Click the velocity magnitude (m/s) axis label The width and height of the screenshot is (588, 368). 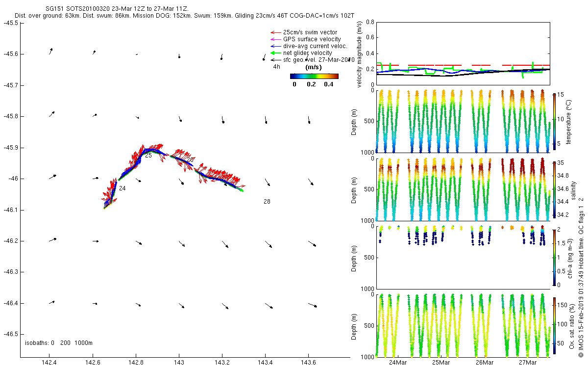click(360, 53)
